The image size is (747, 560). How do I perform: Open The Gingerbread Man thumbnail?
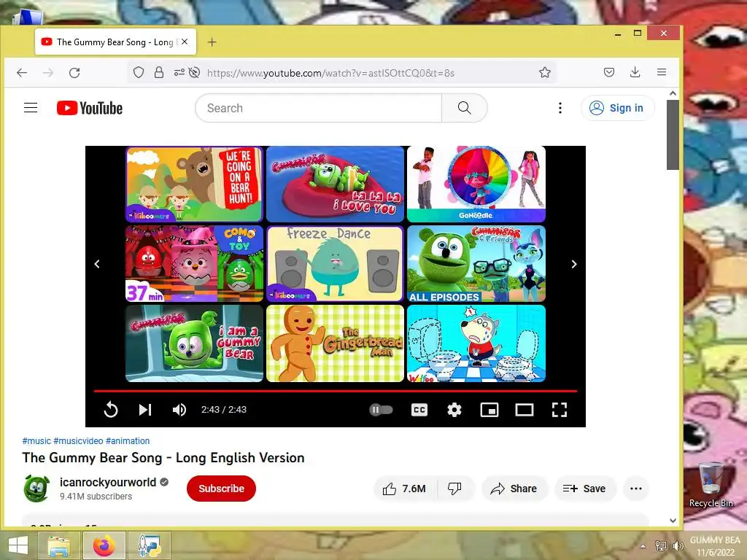click(335, 343)
